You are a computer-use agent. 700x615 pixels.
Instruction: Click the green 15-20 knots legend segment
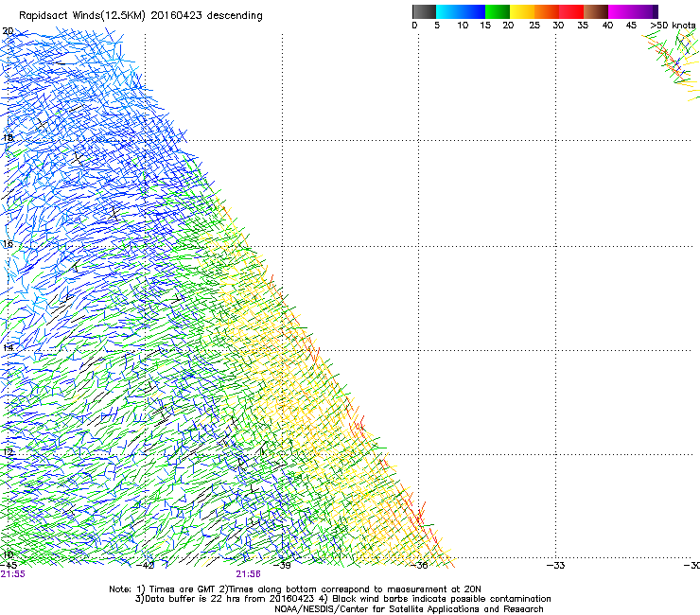click(498, 11)
